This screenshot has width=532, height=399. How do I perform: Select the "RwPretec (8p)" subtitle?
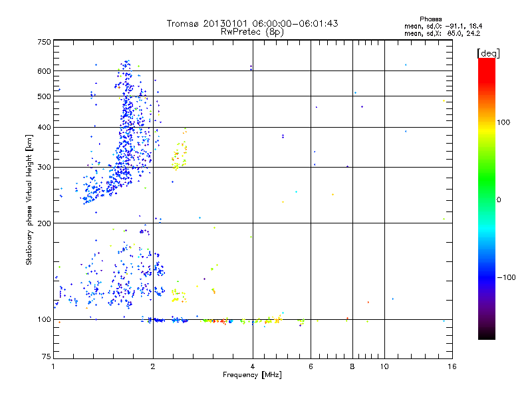[x=252, y=32]
